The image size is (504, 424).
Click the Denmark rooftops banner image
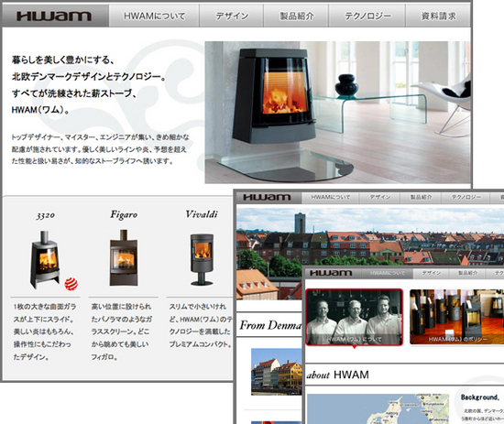(x=370, y=236)
